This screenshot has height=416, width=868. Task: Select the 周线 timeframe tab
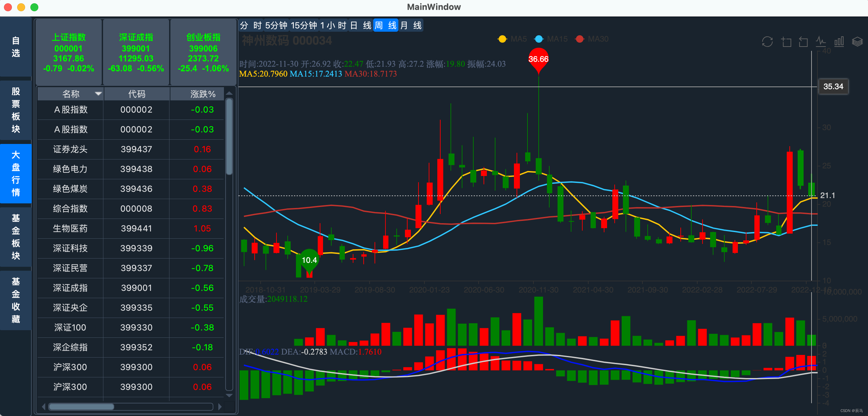coord(385,25)
